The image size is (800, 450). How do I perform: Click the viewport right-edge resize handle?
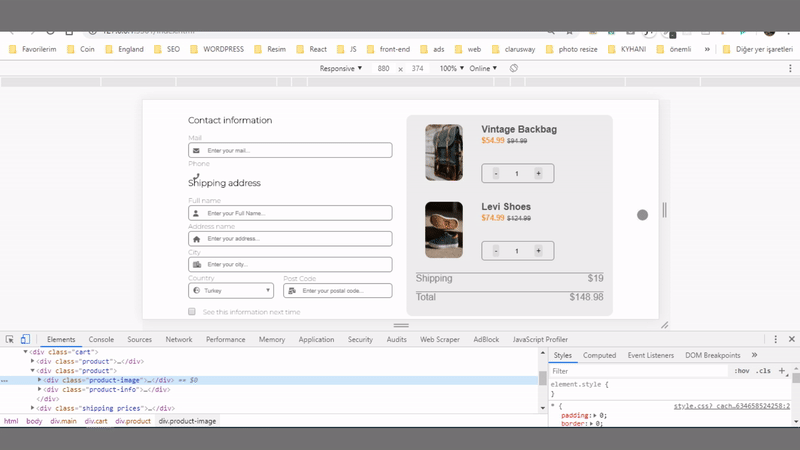click(x=664, y=210)
